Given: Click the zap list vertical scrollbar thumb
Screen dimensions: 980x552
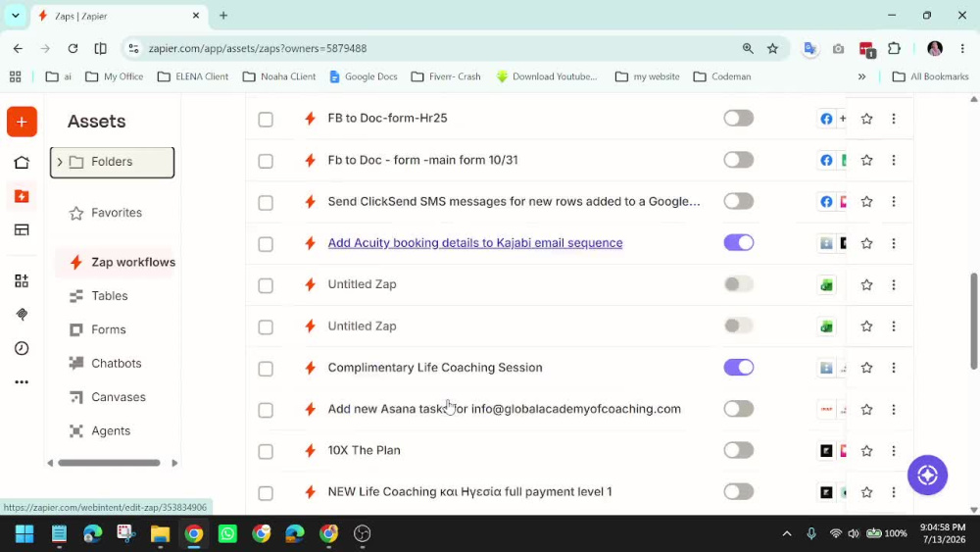Looking at the screenshot, I should (x=974, y=322).
